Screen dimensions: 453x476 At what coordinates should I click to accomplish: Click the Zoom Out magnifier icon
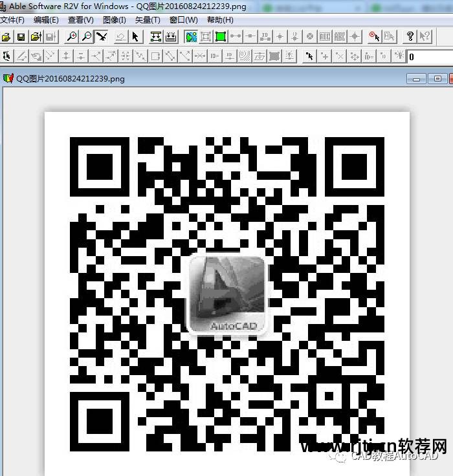(x=87, y=37)
